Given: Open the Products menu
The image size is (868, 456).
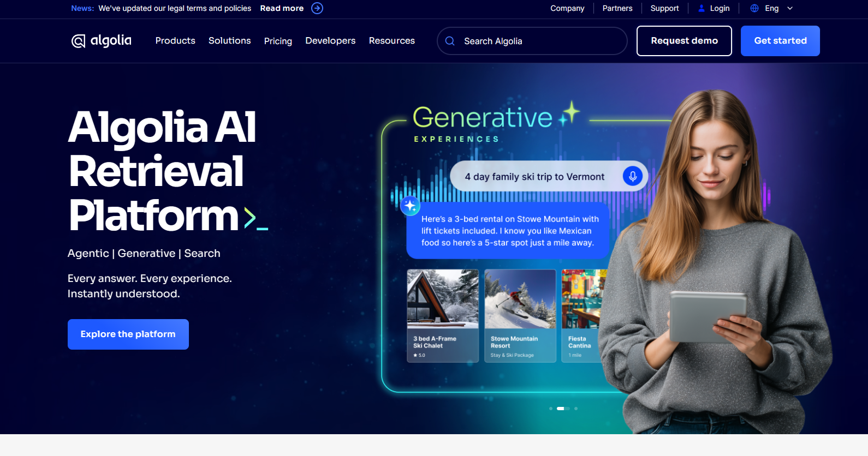Looking at the screenshot, I should [175, 41].
